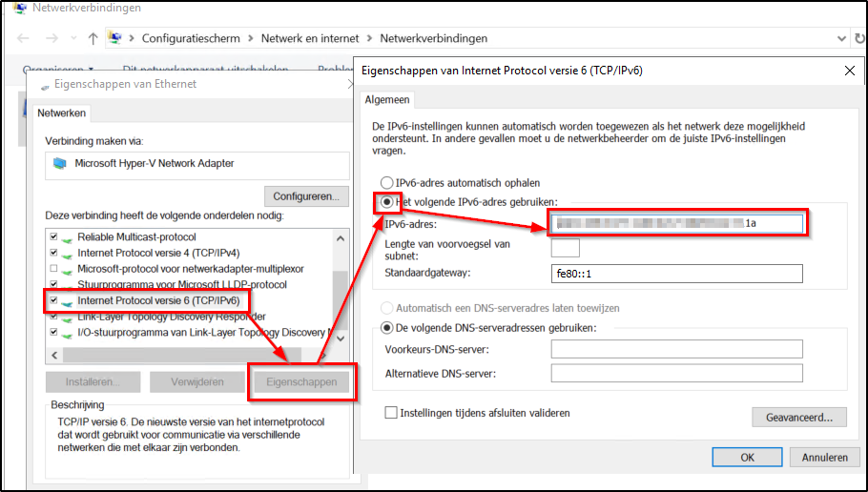Click the Microsoft Hyper-V Network Adapter icon
Viewport: 868px width, 492px height.
(59, 163)
